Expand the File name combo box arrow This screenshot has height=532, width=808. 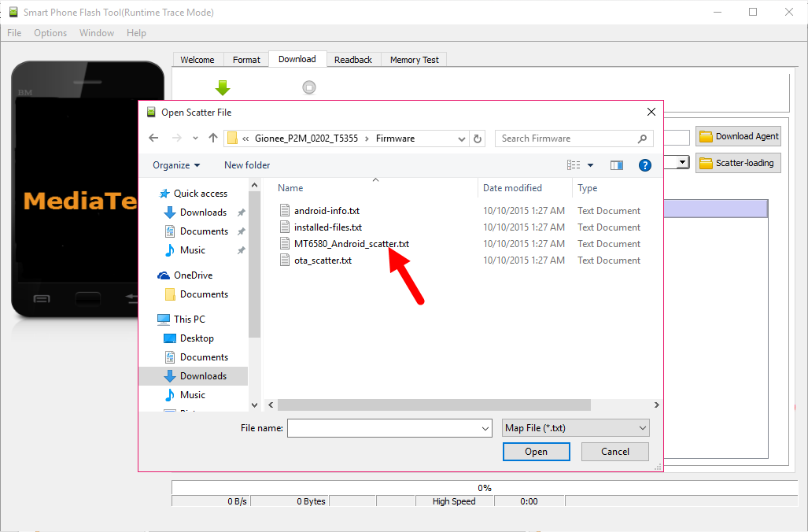click(485, 428)
